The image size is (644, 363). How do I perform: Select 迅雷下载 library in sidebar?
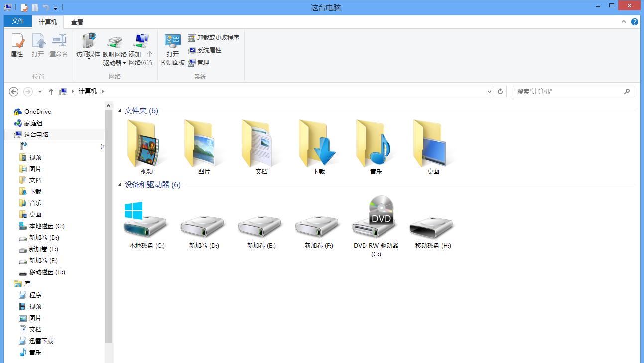click(41, 341)
